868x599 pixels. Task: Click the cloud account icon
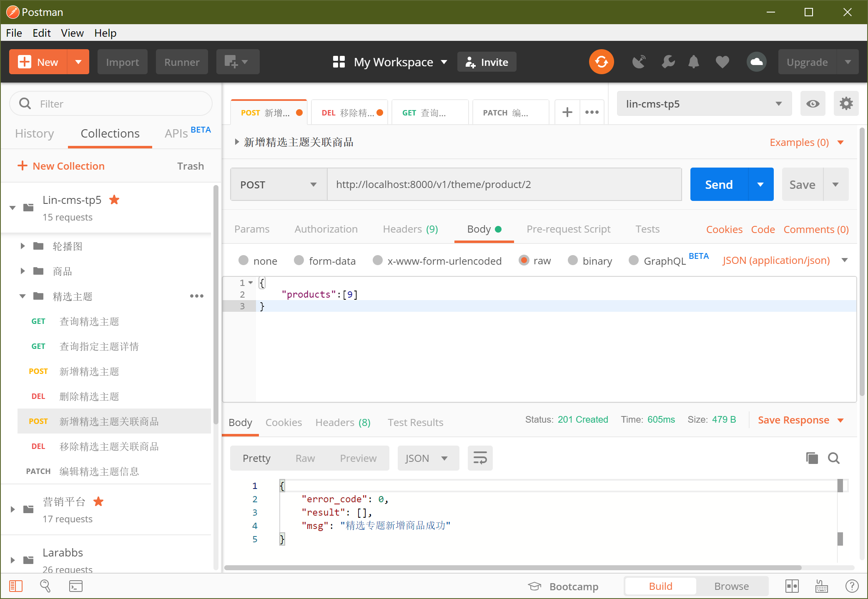pyautogui.click(x=757, y=62)
